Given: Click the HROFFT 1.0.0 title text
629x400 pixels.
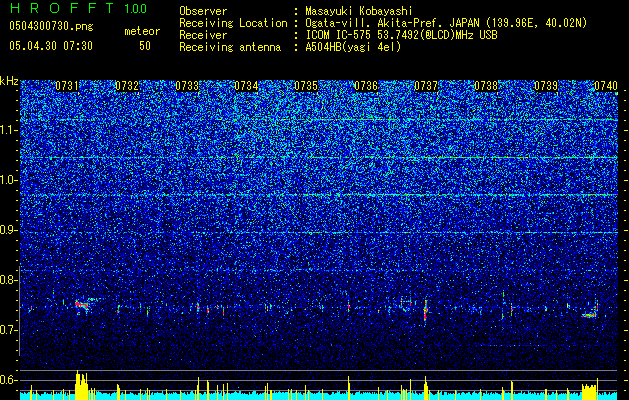Looking at the screenshot, I should [78, 8].
